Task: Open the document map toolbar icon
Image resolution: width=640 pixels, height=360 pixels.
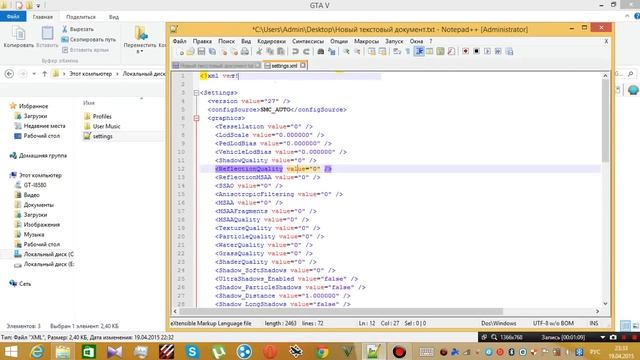Action: (x=440, y=51)
